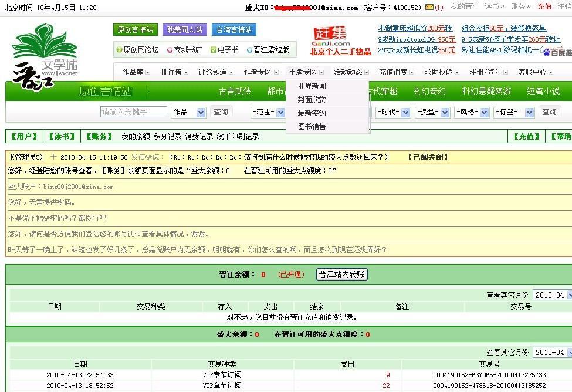Open the -类型- dropdown
572x392 pixels.
point(432,112)
